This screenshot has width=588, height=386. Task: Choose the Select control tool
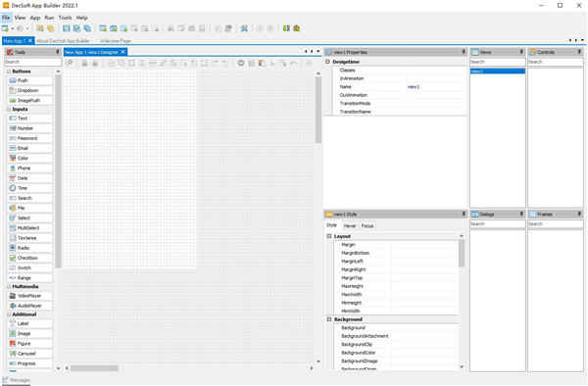coord(30,218)
